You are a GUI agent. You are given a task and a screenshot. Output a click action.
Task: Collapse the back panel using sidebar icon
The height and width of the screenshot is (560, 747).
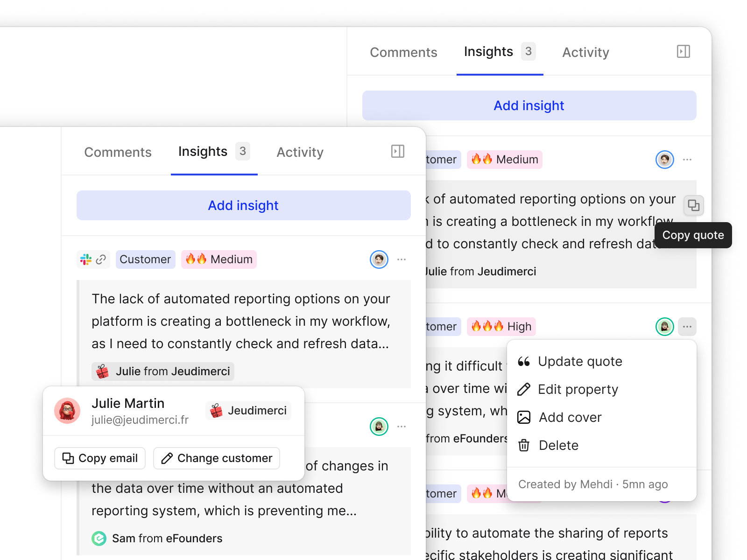(x=683, y=51)
